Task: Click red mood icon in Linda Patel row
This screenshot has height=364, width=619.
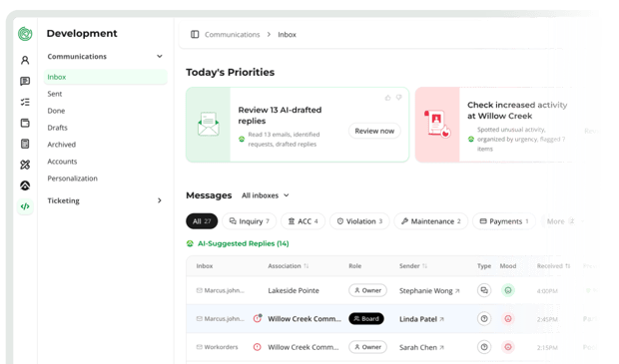Action: click(x=508, y=319)
